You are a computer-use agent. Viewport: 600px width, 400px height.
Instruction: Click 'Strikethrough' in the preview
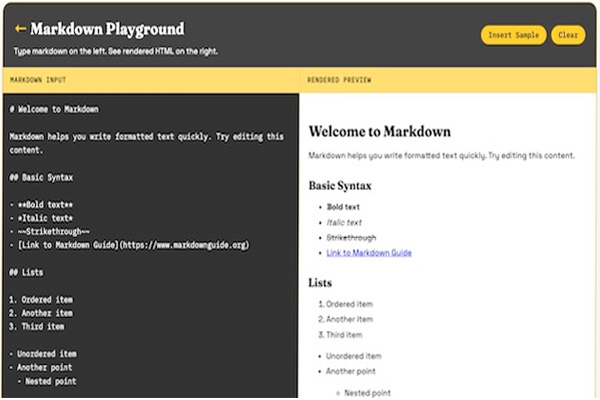pos(351,238)
